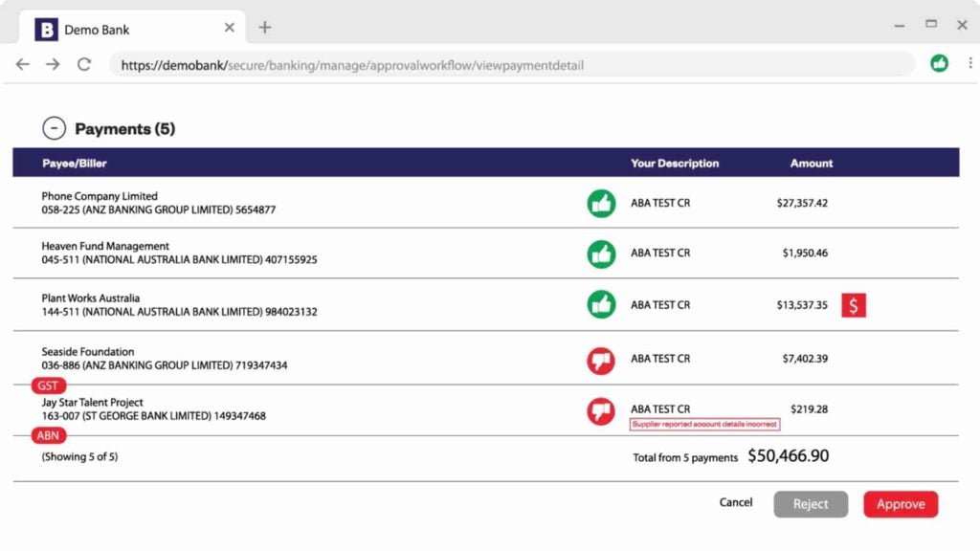Select Plant Works Australia payee name
The width and height of the screenshot is (980, 551).
(x=91, y=298)
